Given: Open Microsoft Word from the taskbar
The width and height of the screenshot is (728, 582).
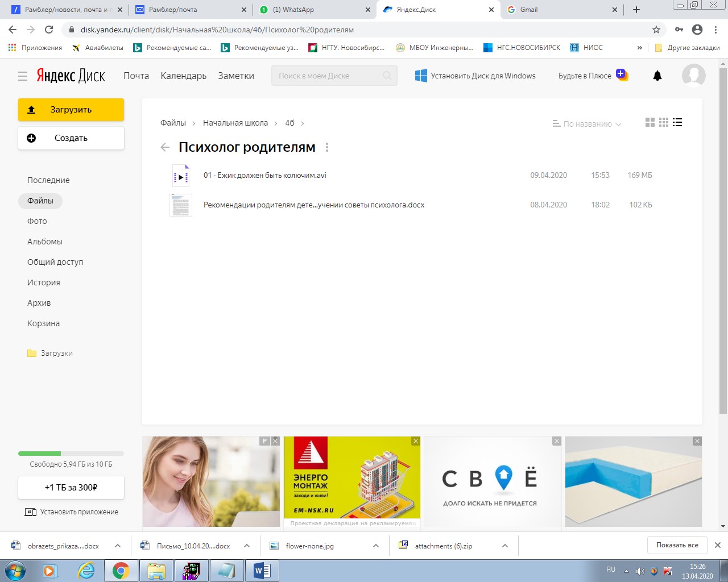Looking at the screenshot, I should coord(262,571).
